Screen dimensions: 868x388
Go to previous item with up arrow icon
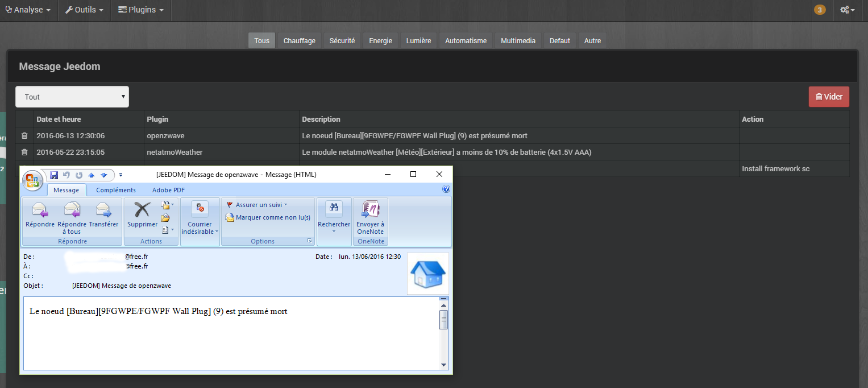(x=92, y=175)
